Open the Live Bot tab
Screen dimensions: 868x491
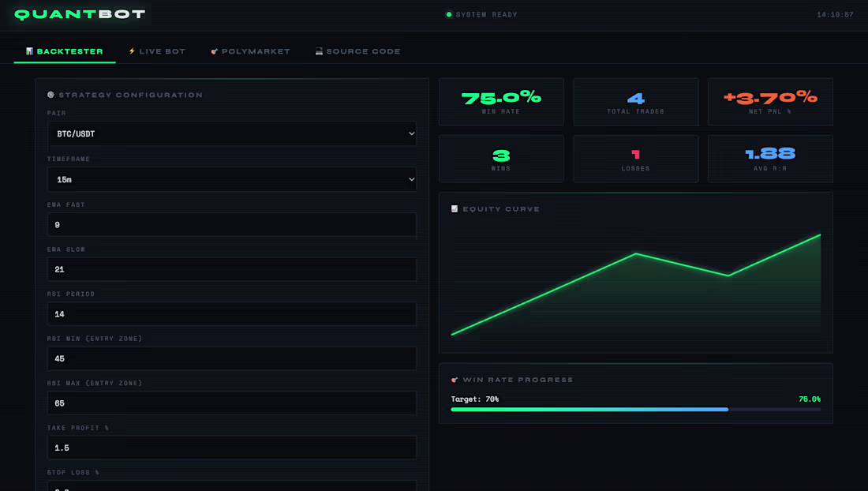[157, 51]
